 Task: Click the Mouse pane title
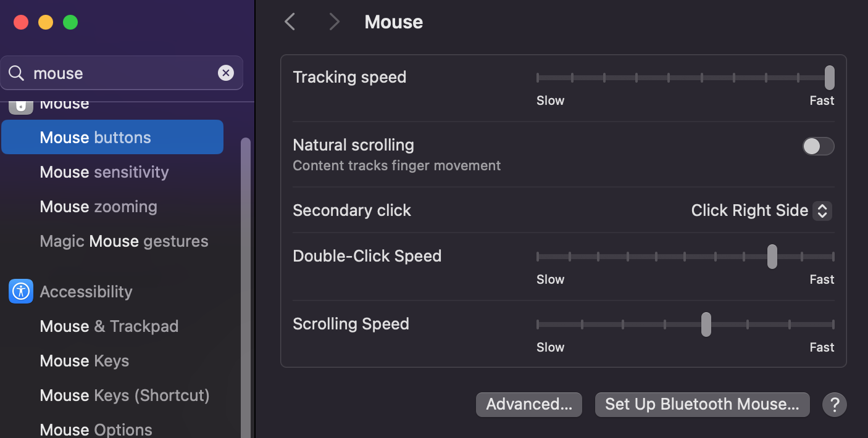click(394, 22)
